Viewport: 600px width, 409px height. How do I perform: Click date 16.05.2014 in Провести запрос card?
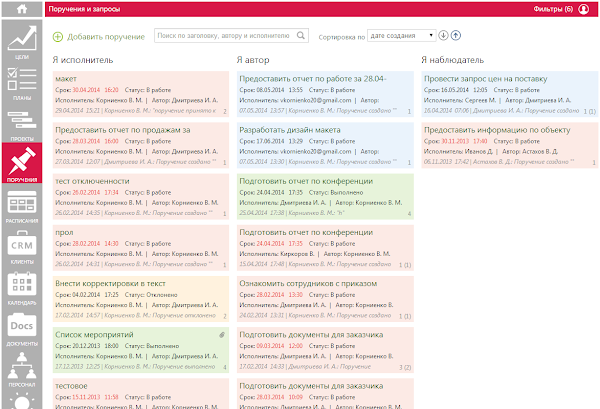click(x=455, y=90)
